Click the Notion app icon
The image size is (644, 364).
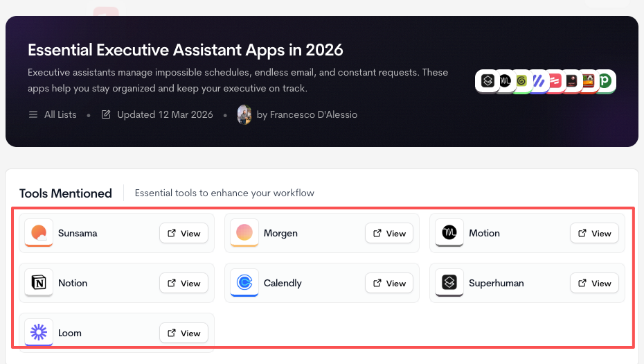(x=39, y=283)
